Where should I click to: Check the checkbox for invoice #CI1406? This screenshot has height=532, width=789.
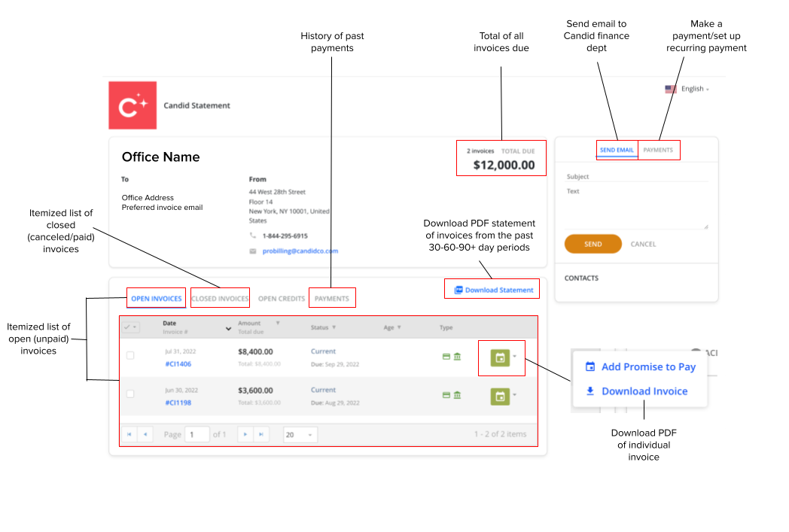pyautogui.click(x=129, y=355)
